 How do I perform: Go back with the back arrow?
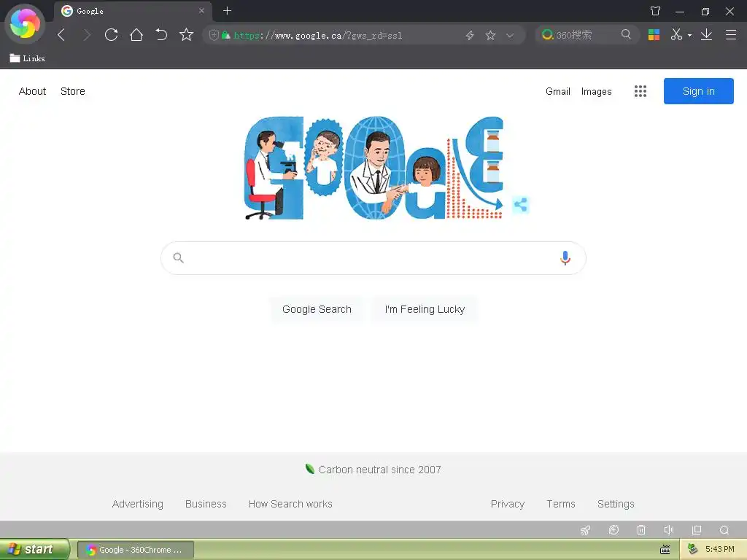pyautogui.click(x=61, y=35)
